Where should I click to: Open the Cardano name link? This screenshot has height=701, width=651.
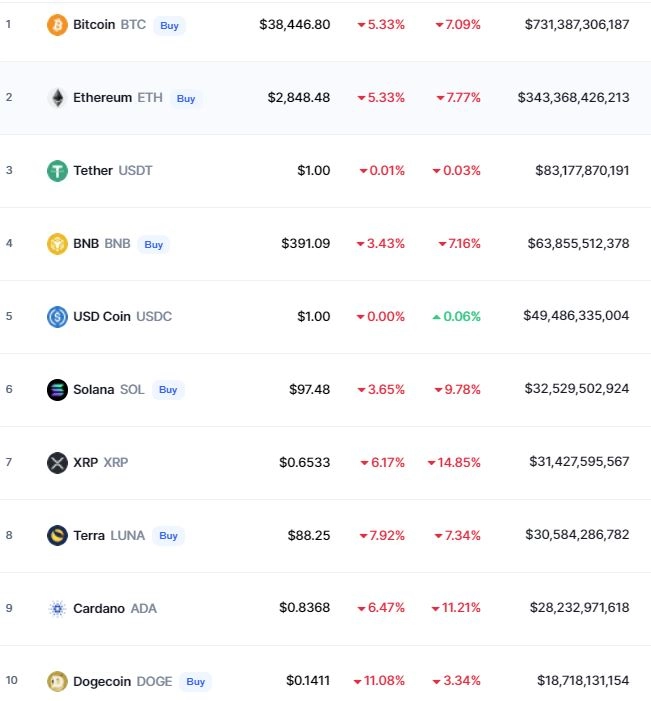(x=100, y=608)
